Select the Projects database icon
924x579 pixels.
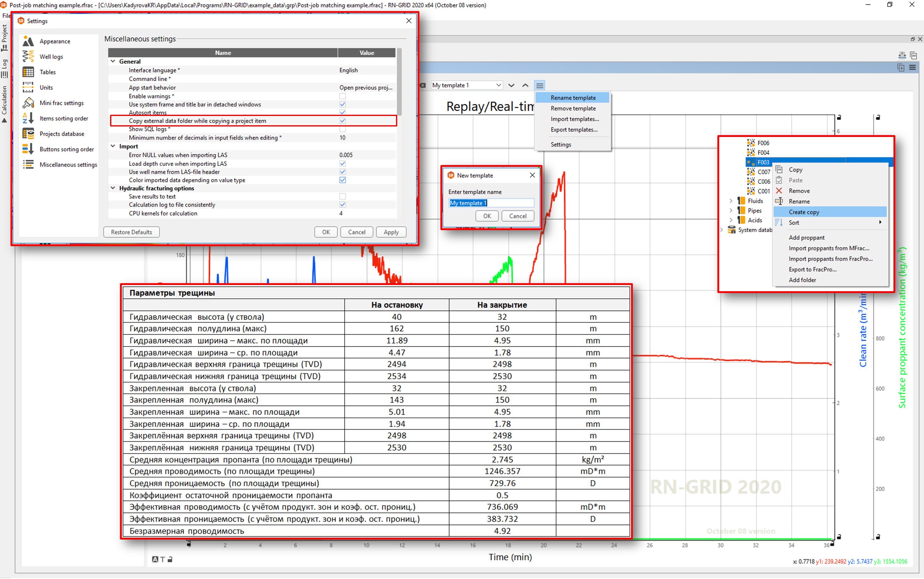click(x=28, y=134)
